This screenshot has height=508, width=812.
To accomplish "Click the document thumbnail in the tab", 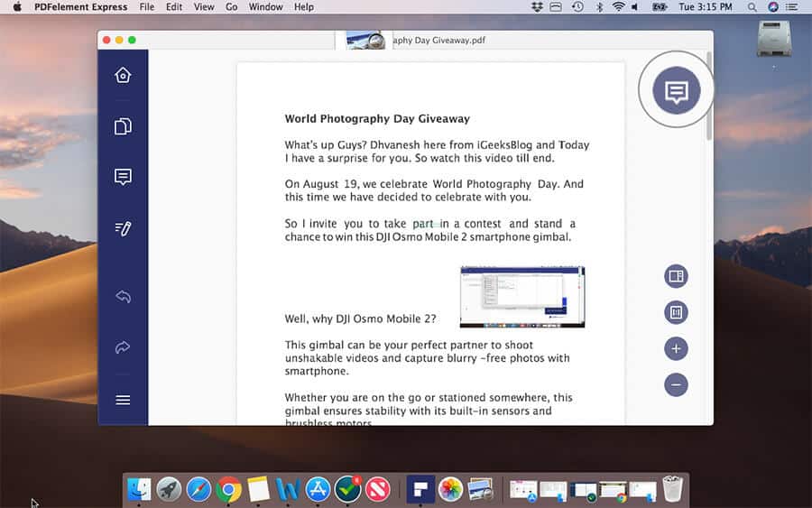I will [365, 41].
